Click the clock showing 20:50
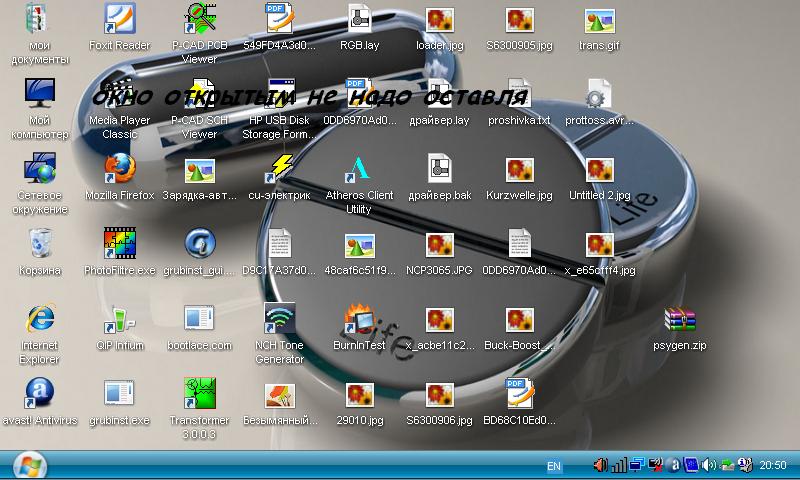 pyautogui.click(x=773, y=466)
